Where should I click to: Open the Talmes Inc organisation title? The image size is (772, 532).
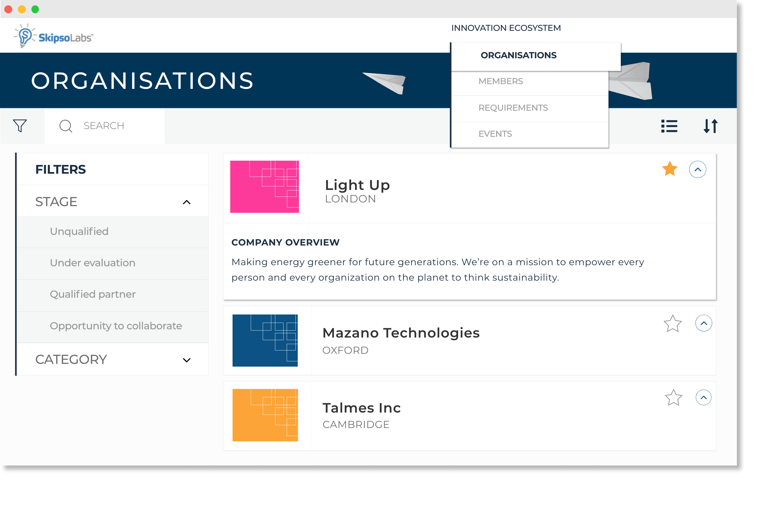pos(361,408)
